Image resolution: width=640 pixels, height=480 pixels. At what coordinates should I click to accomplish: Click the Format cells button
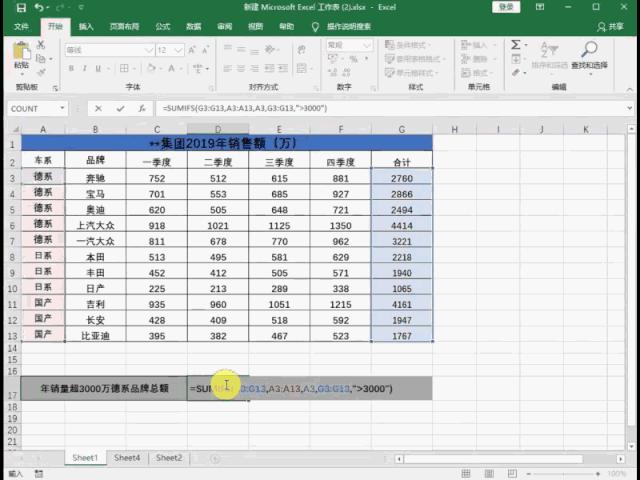tap(477, 73)
